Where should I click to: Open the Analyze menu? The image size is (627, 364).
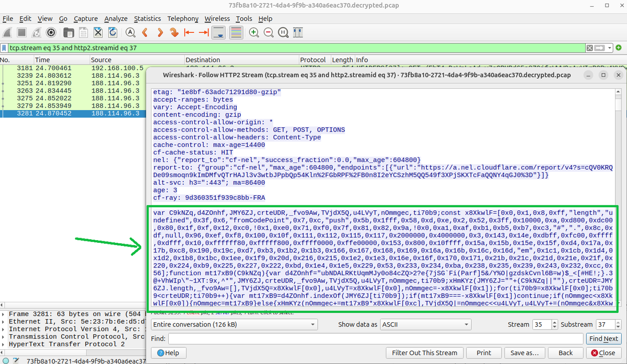[116, 18]
